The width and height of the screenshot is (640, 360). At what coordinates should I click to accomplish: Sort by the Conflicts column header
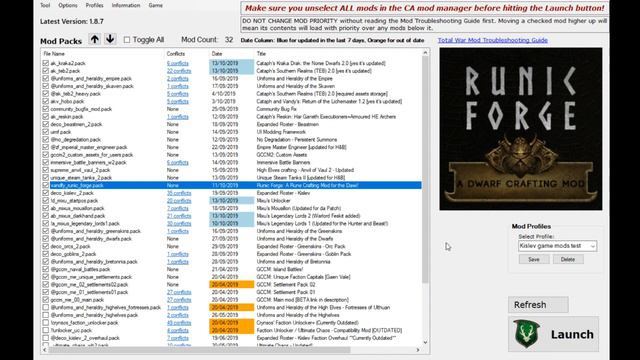click(187, 54)
